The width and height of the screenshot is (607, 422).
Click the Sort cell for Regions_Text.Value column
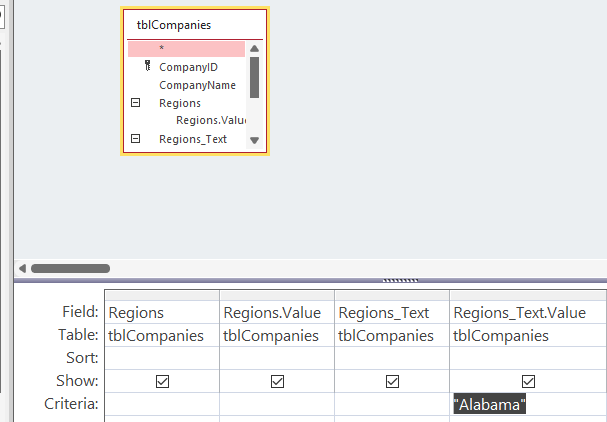tap(528, 358)
